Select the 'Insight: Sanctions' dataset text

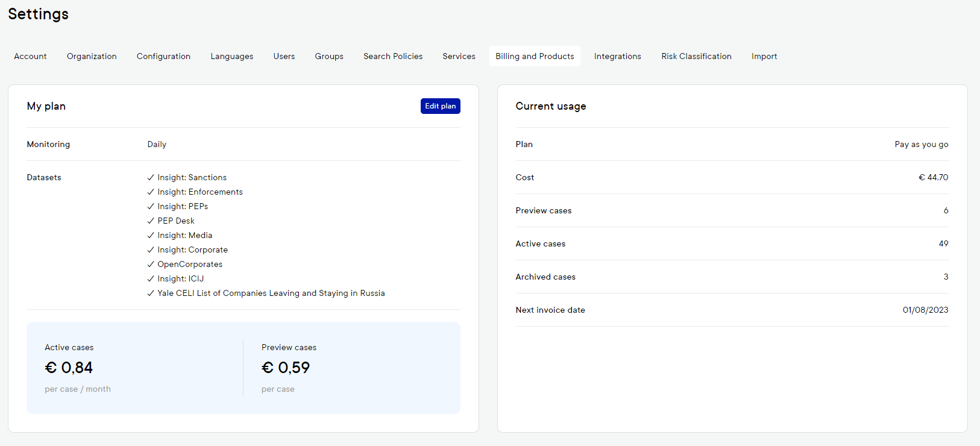(x=192, y=177)
